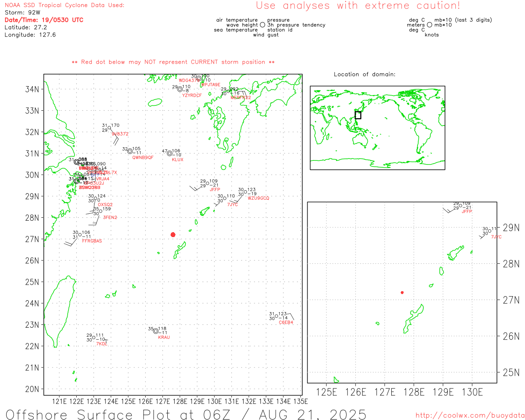Screen dimensions: 525x420
Task: Select station label C6EB4
Action: [x=286, y=322]
